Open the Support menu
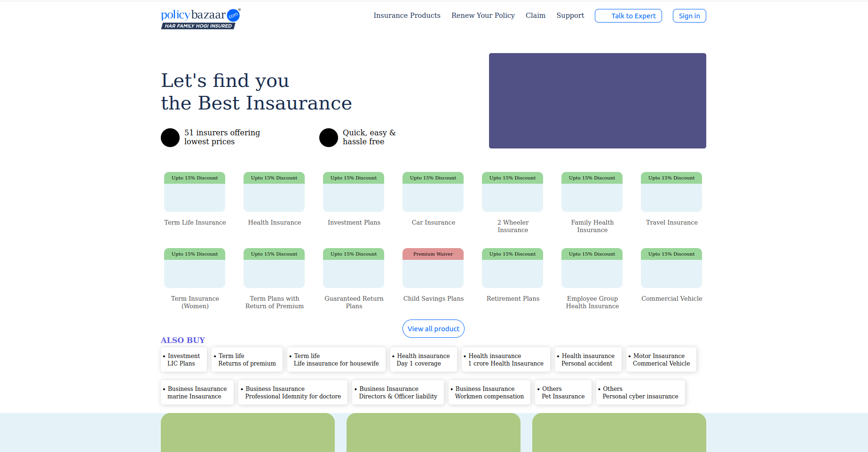This screenshot has width=868, height=452. pyautogui.click(x=570, y=16)
